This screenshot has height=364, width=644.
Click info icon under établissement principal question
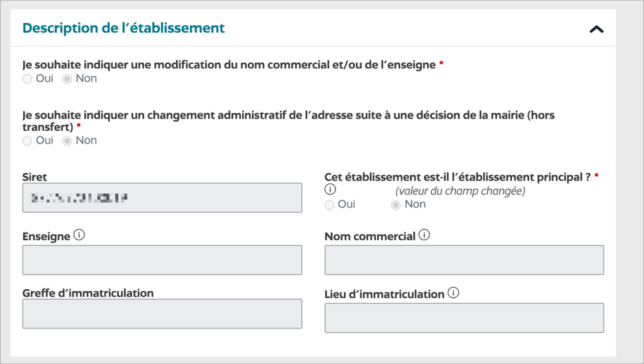click(x=330, y=190)
